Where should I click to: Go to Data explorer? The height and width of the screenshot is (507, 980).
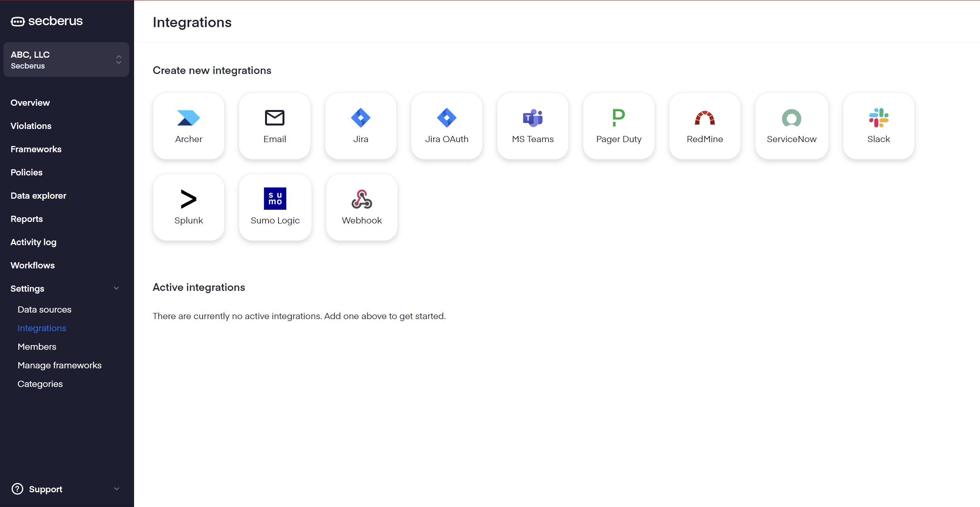click(38, 196)
